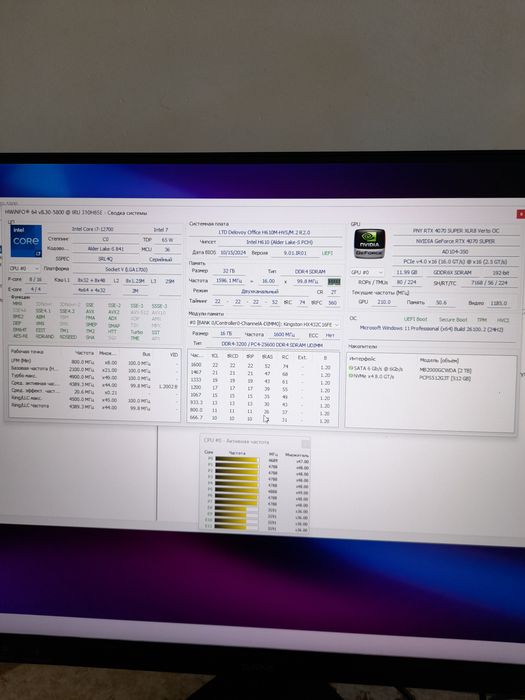The image size is (525, 700).
Task: Click the DDR4-3200 / PC4-25600 module type field
Action: [272, 345]
